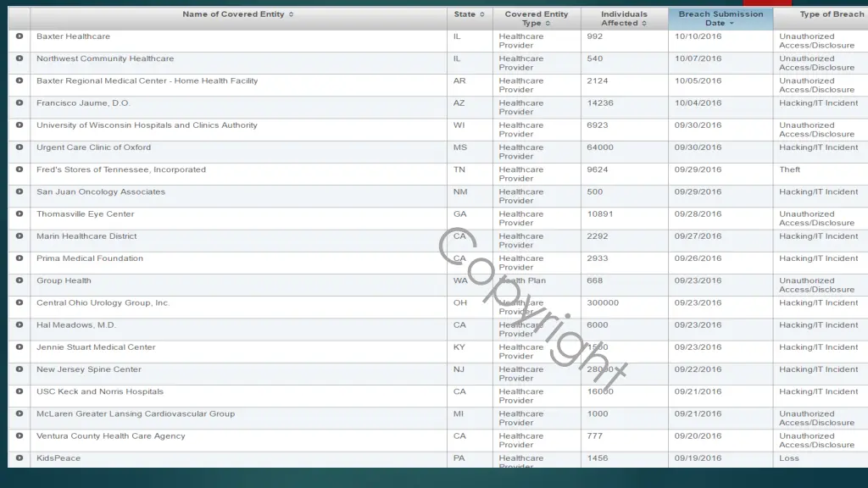Expand Fred's Stores of Tennessee row
Image resolution: width=868 pixels, height=488 pixels.
[19, 169]
